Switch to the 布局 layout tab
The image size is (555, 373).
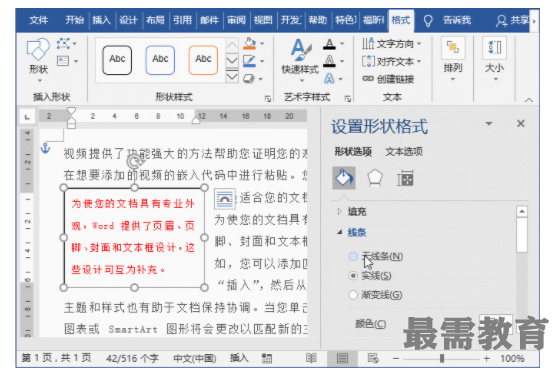(x=155, y=20)
